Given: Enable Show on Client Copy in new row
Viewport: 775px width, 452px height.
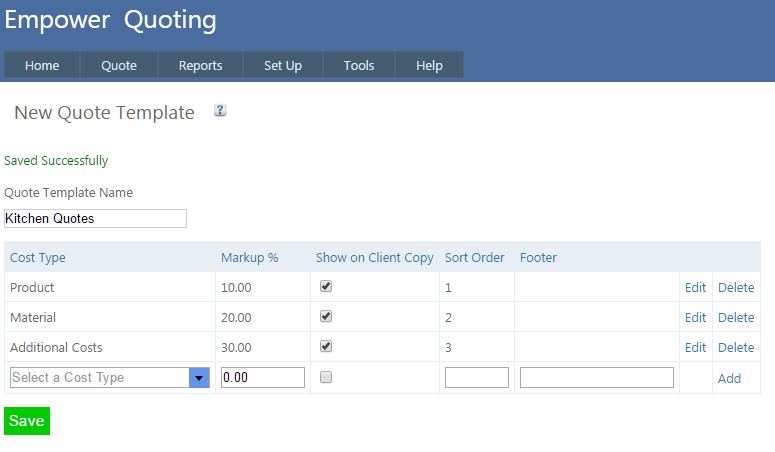Looking at the screenshot, I should coord(326,378).
